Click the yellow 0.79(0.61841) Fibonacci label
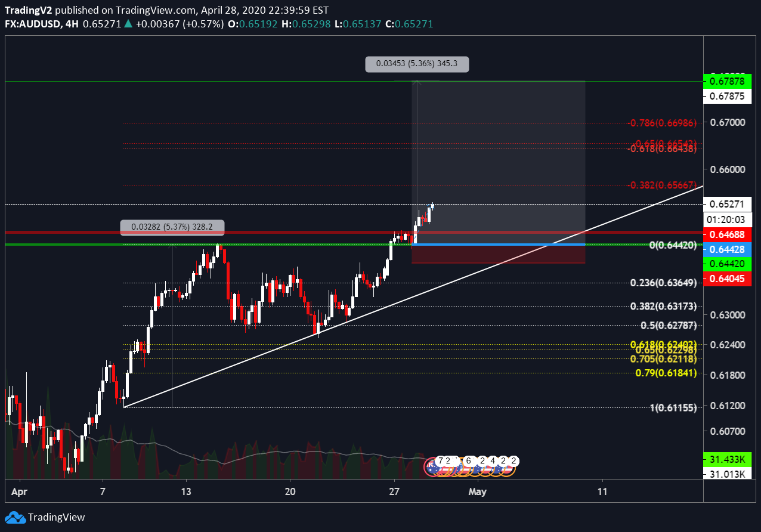Viewport: 761px width, 532px height. pyautogui.click(x=666, y=373)
